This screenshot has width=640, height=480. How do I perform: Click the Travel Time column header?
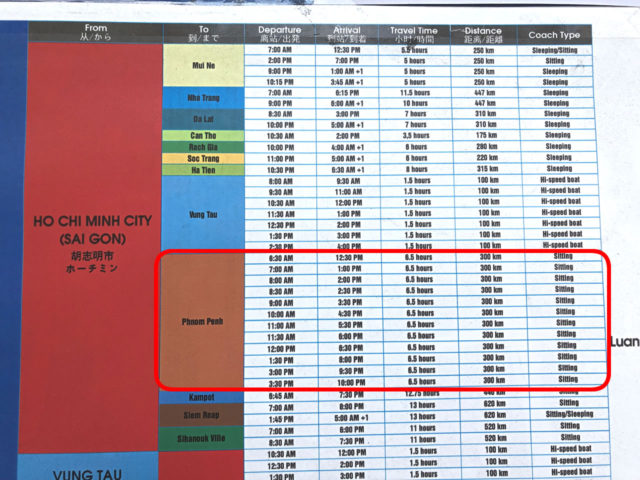pos(414,35)
